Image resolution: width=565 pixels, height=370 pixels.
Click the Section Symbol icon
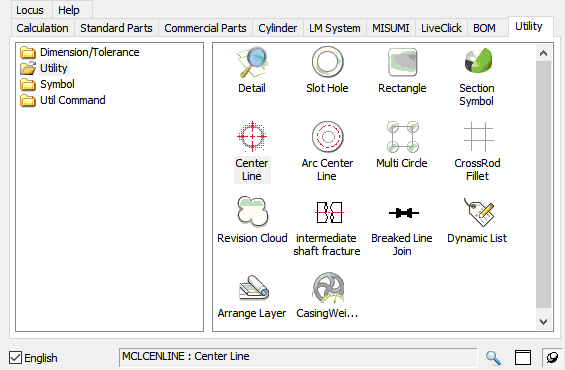(x=478, y=62)
